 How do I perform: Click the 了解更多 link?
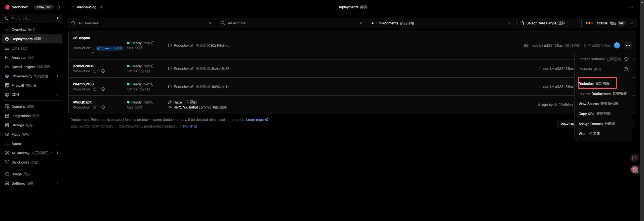tap(188, 127)
